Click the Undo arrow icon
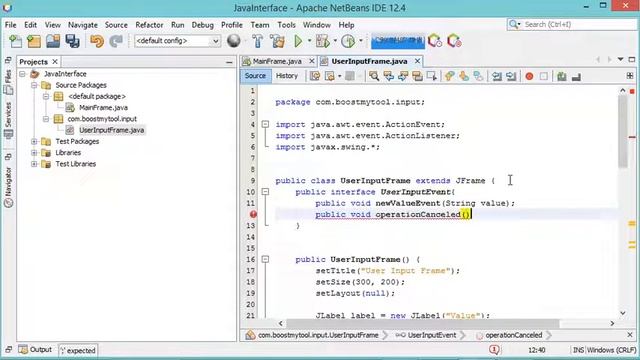 97,41
